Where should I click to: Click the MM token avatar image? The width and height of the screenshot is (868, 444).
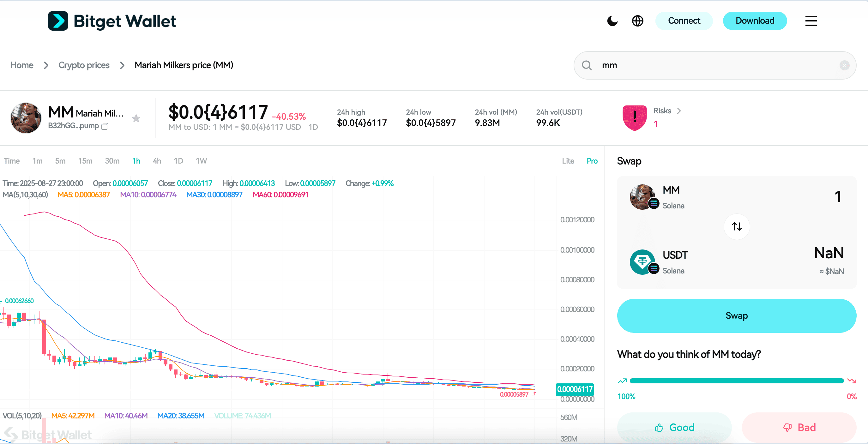(x=26, y=118)
